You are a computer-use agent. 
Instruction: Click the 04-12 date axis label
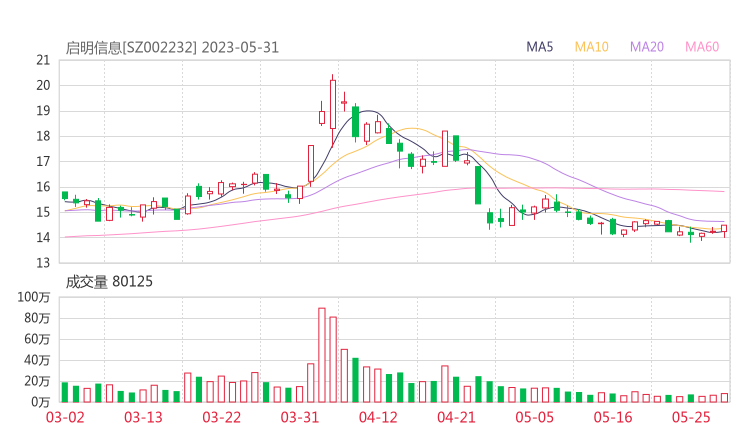point(378,417)
